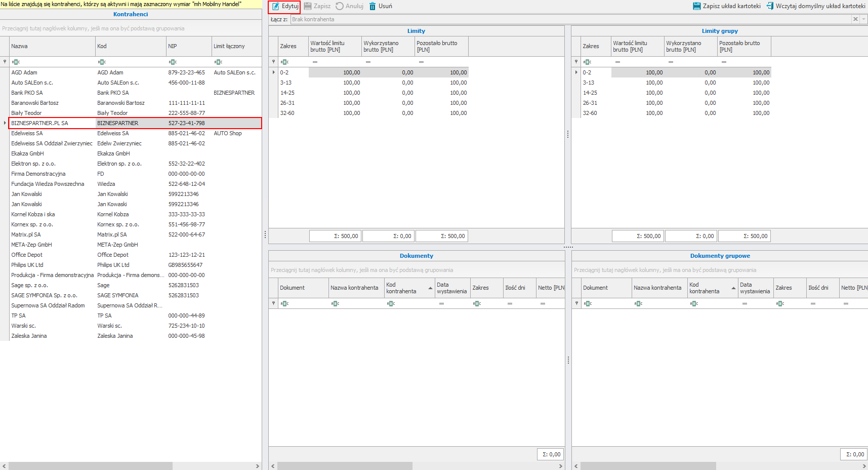Click the Nazwa column ABC filter icon
This screenshot has width=868, height=470.
tap(16, 62)
